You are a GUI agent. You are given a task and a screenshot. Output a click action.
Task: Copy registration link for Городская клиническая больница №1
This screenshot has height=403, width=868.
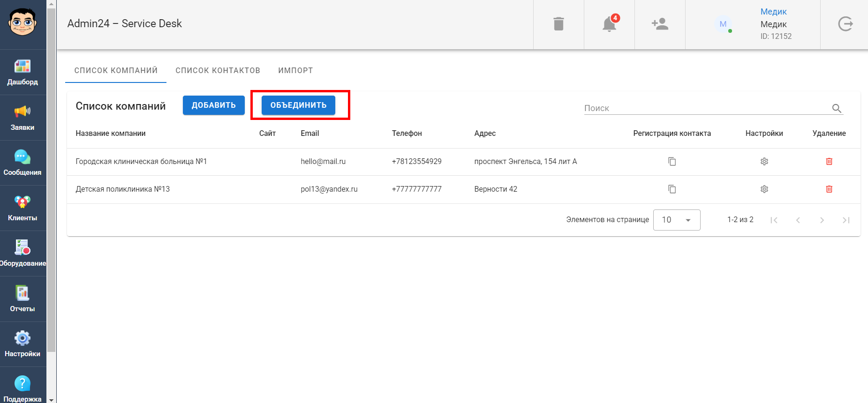click(672, 161)
